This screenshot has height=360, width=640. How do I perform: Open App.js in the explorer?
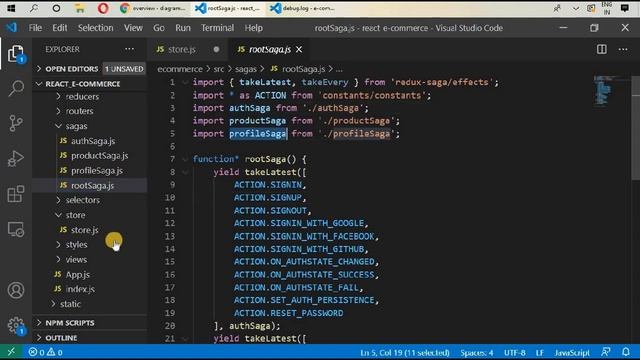(78, 275)
